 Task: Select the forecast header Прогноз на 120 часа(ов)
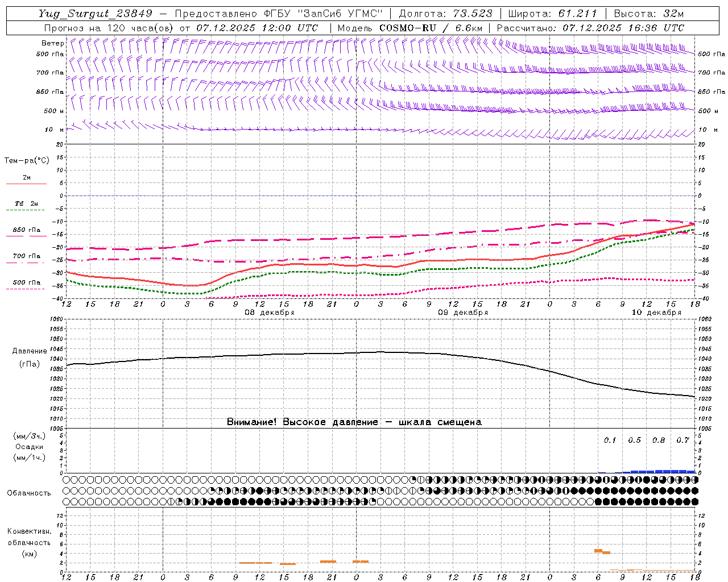pos(109,28)
